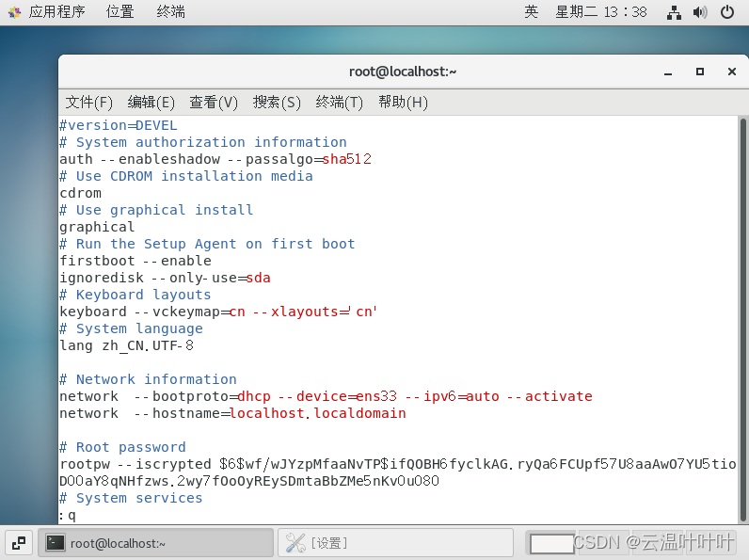Click the '# Network information' comment

click(x=148, y=379)
